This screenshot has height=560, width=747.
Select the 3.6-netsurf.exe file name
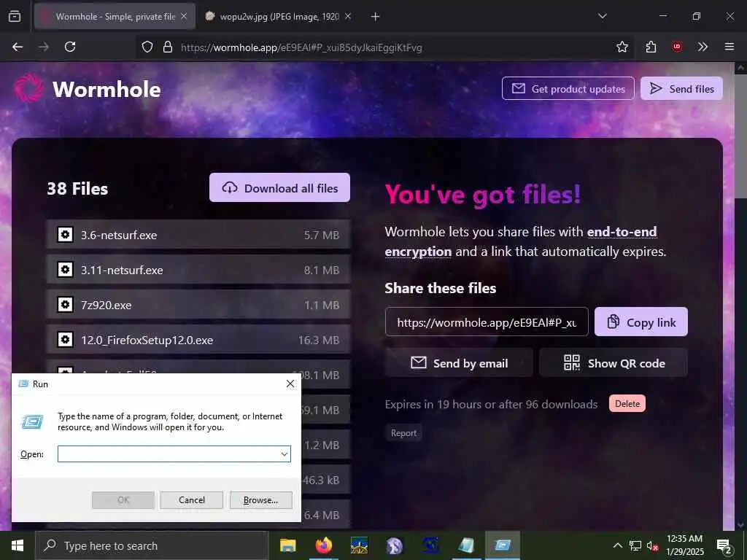tap(119, 235)
